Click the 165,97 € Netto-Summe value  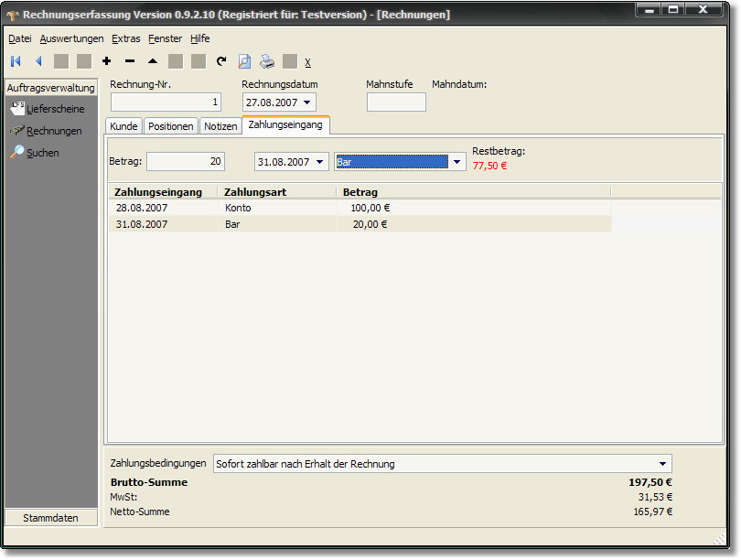pos(652,512)
